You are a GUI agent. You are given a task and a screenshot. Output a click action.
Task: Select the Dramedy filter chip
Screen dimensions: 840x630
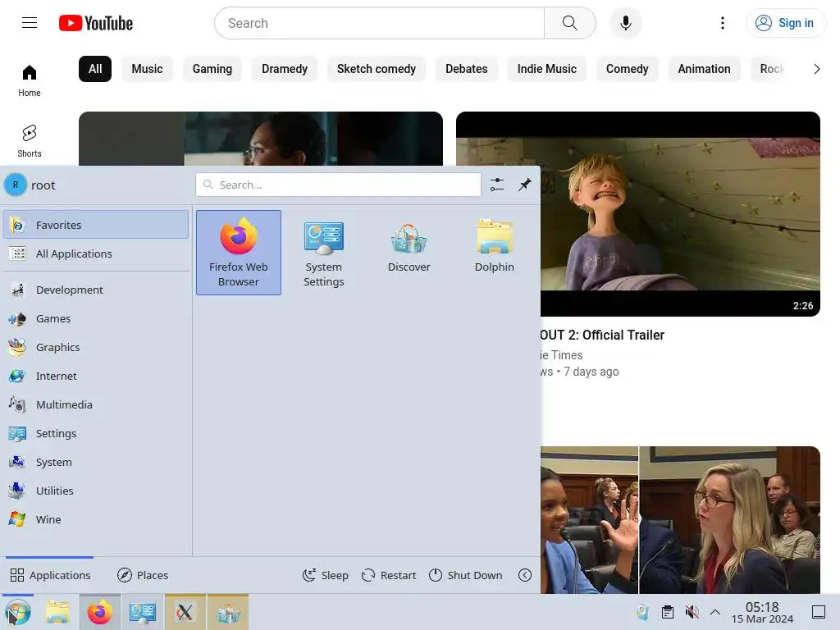pyautogui.click(x=285, y=69)
